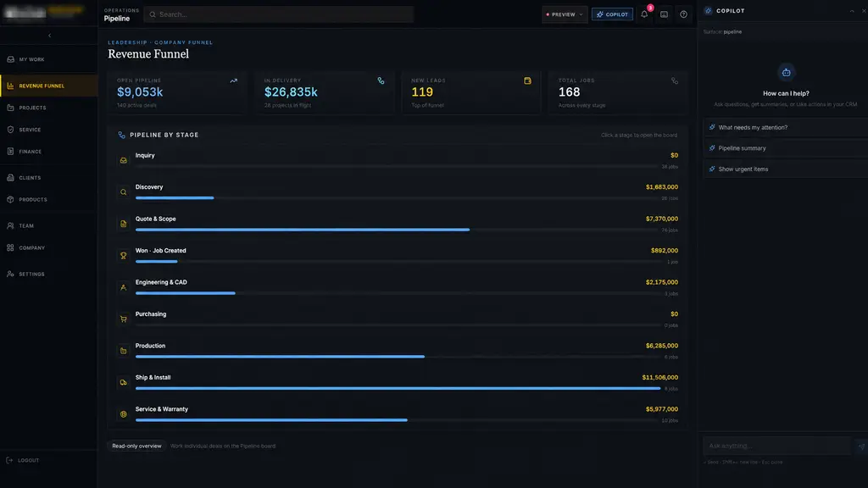Open the Quote & Scope stage label
This screenshot has height=488, width=868.
(x=156, y=219)
